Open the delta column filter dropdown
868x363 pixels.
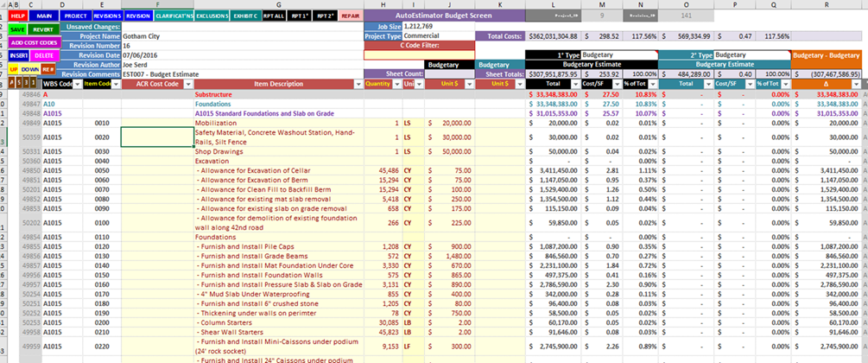857,84
